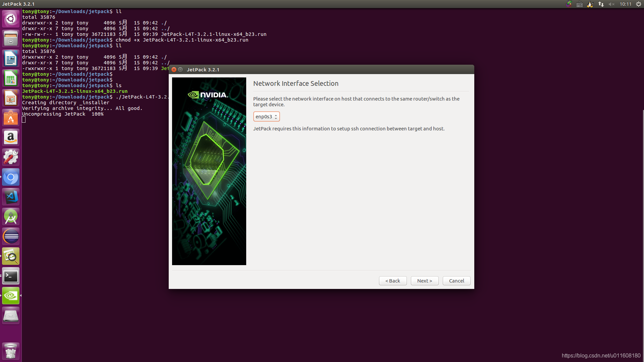Image resolution: width=644 pixels, height=362 pixels.
Task: Click the ssh connection info sentence
Action: (349, 129)
